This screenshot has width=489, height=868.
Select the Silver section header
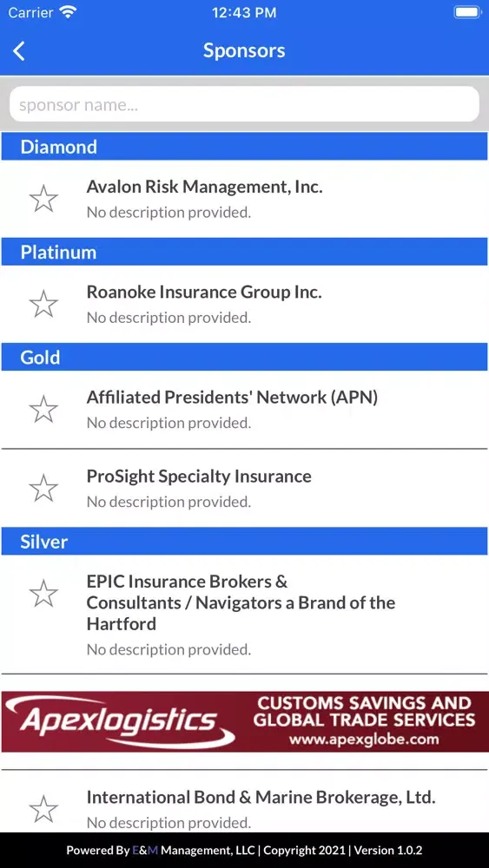(x=245, y=542)
